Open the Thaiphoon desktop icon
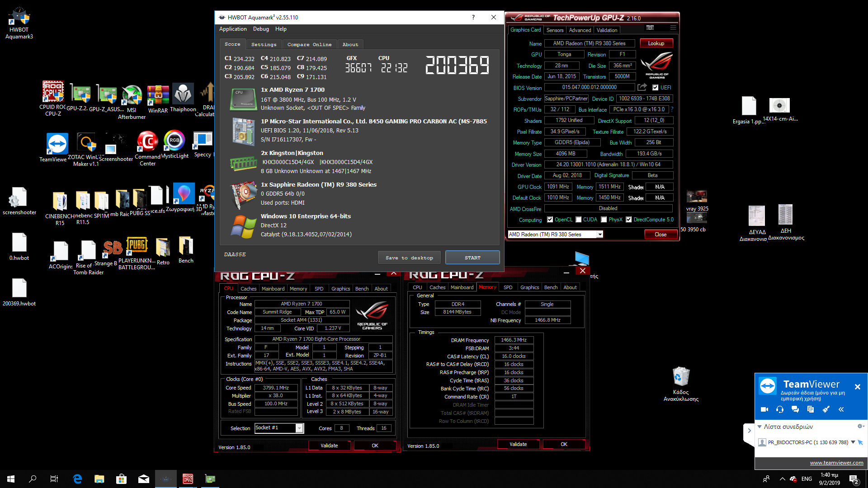This screenshot has height=488, width=868. [183, 98]
